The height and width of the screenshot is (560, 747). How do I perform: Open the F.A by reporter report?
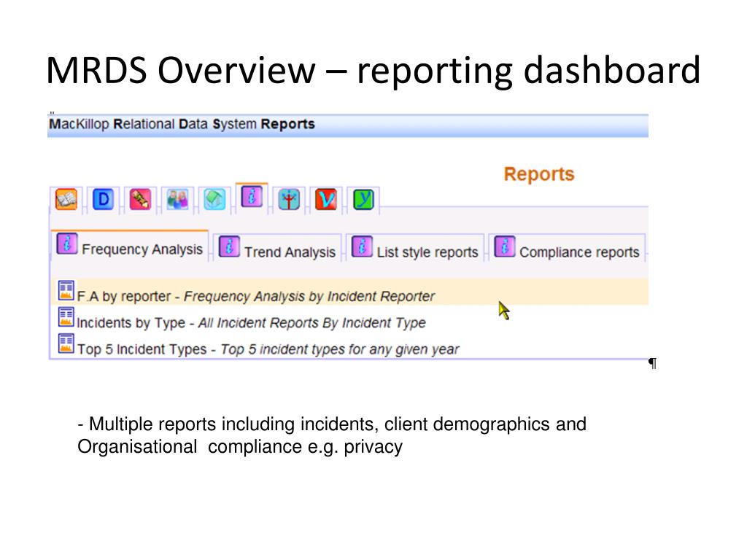(x=256, y=296)
